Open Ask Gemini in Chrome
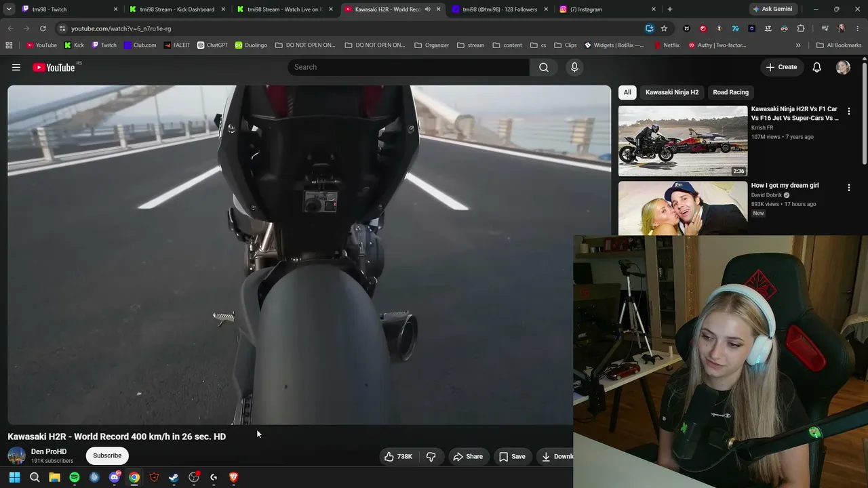Screen dimensions: 868x488 point(772,9)
